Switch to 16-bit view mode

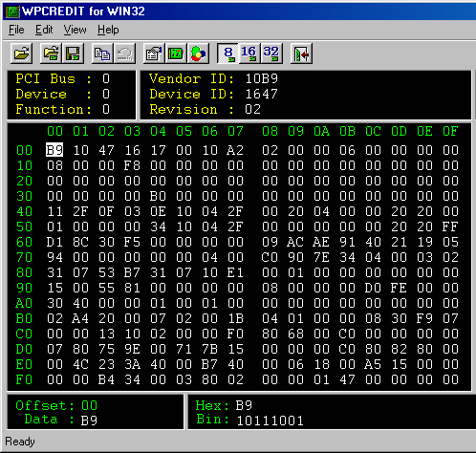(x=249, y=54)
